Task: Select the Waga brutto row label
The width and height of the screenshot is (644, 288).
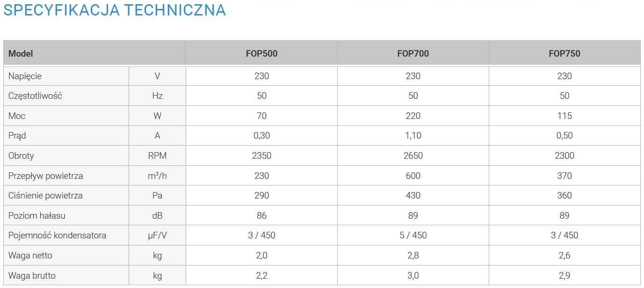Action: click(x=32, y=275)
